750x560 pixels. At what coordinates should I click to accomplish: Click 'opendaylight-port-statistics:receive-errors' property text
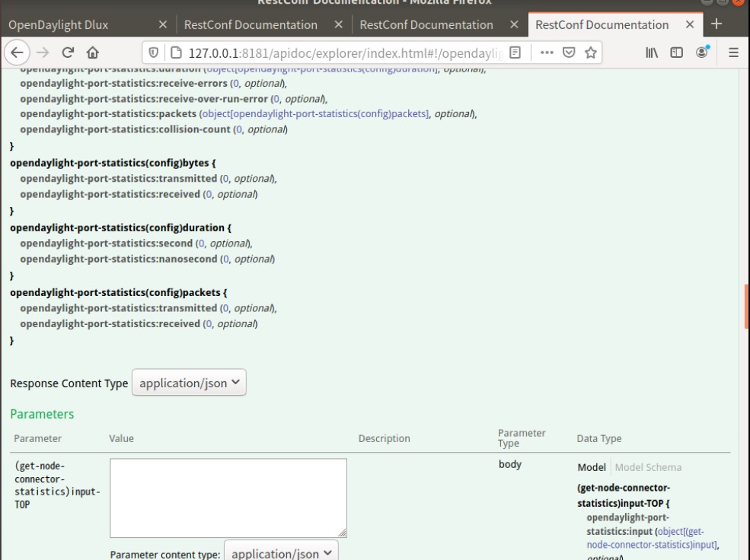123,83
